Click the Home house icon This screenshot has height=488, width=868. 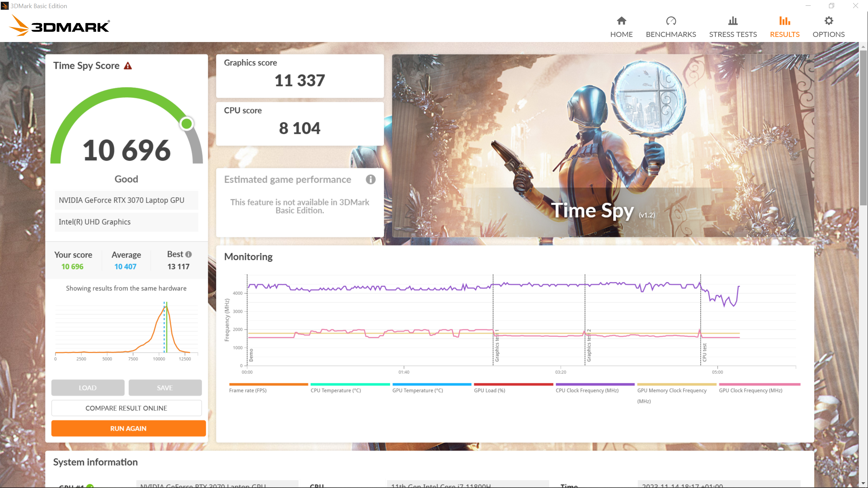pyautogui.click(x=621, y=21)
